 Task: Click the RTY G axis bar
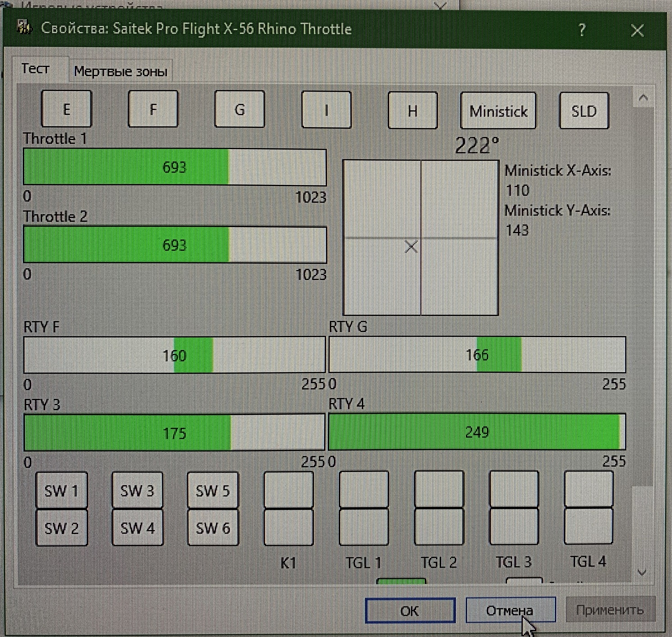[x=477, y=355]
